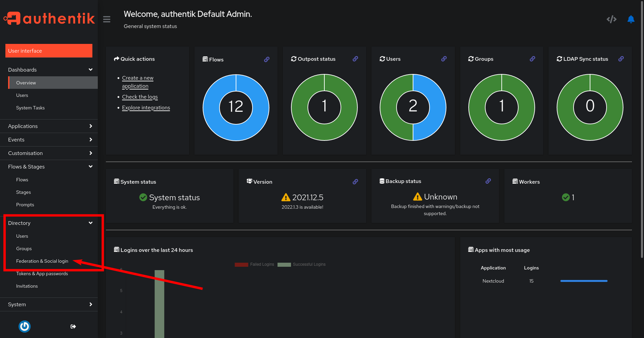
Task: Click the User interface button
Action: click(49, 51)
